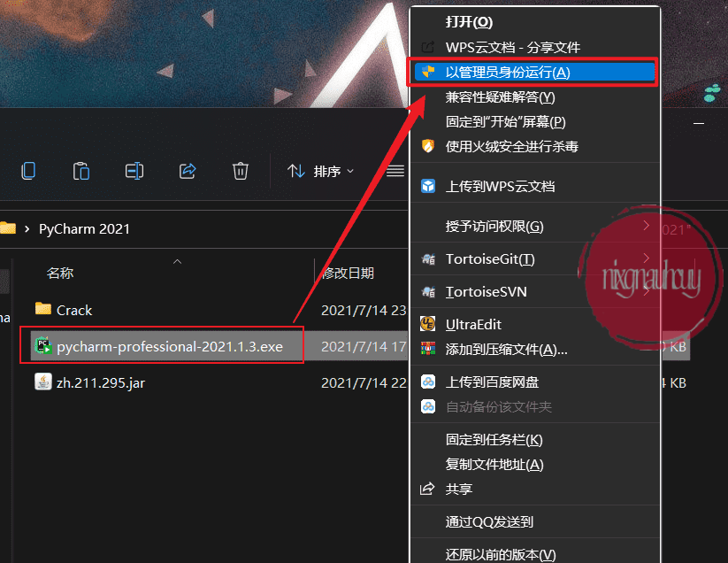Click the UltraEdit UE icon
The width and height of the screenshot is (728, 563).
tap(427, 324)
